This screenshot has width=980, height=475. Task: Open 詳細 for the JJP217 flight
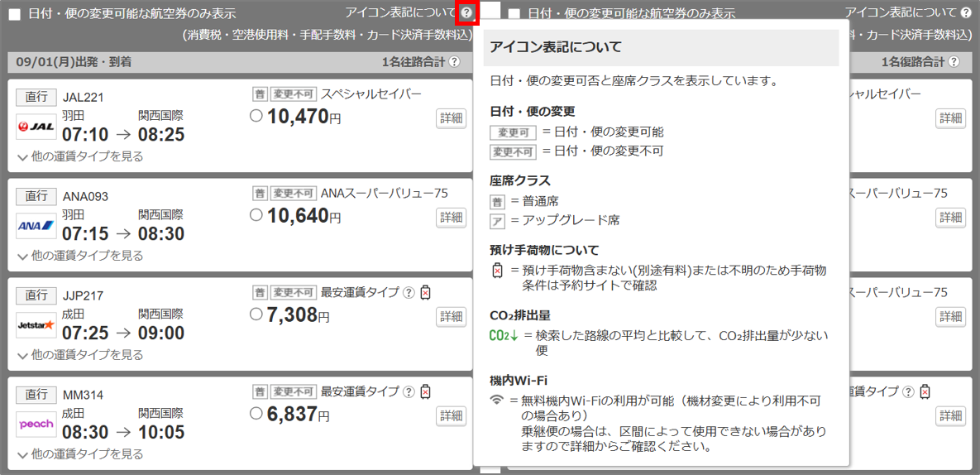[452, 317]
